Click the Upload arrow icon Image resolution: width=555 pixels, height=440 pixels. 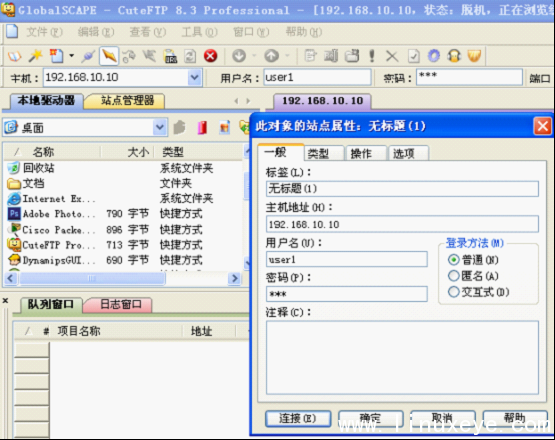click(x=271, y=56)
